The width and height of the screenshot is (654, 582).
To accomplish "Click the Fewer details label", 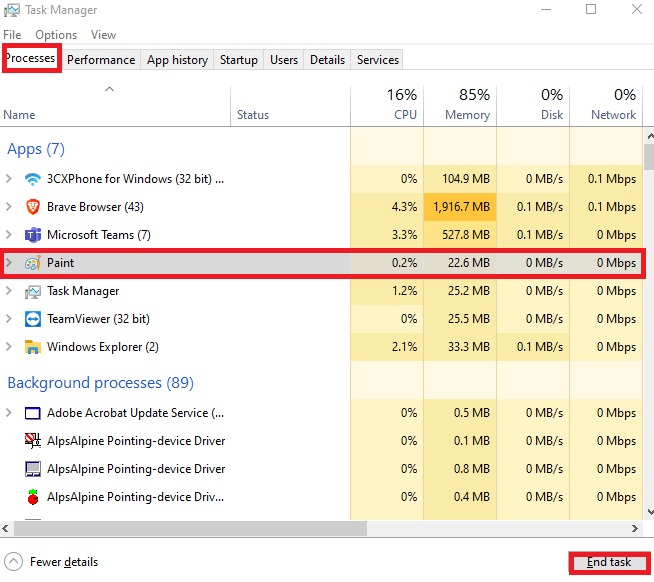I will pos(64,562).
